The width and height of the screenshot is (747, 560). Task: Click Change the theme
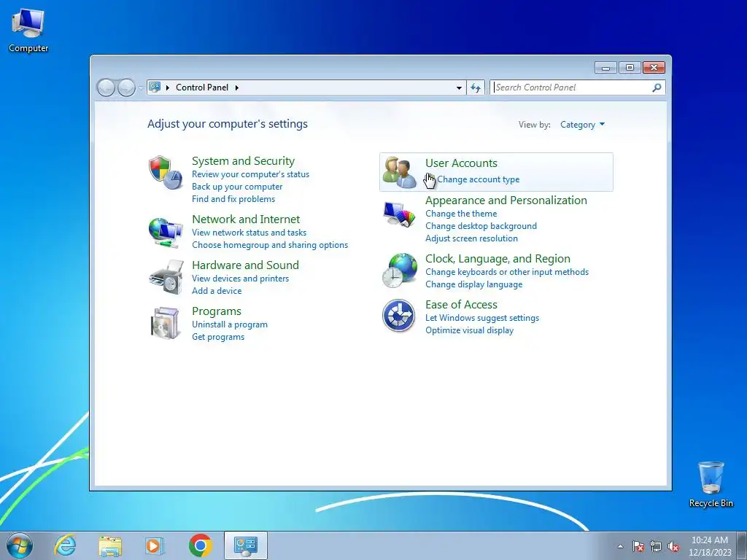coord(461,214)
